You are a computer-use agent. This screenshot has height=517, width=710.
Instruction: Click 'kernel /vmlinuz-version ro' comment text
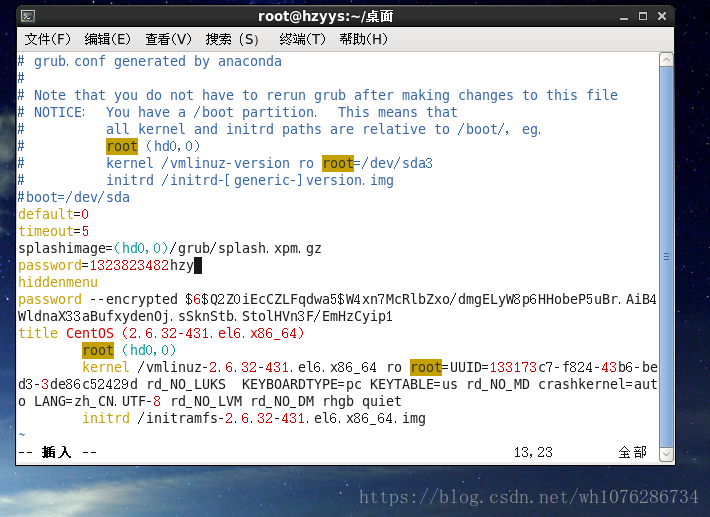click(x=210, y=163)
